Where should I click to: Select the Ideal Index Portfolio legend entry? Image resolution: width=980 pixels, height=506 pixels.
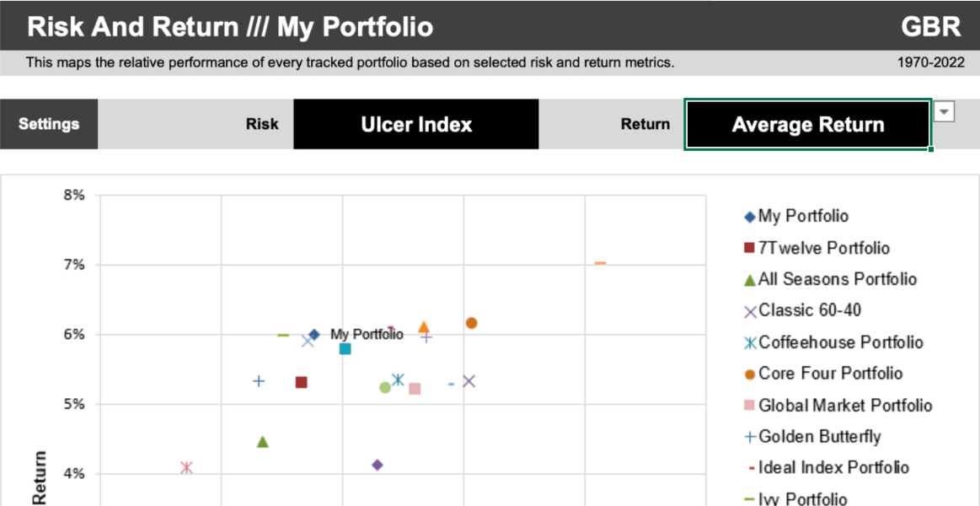pyautogui.click(x=828, y=467)
